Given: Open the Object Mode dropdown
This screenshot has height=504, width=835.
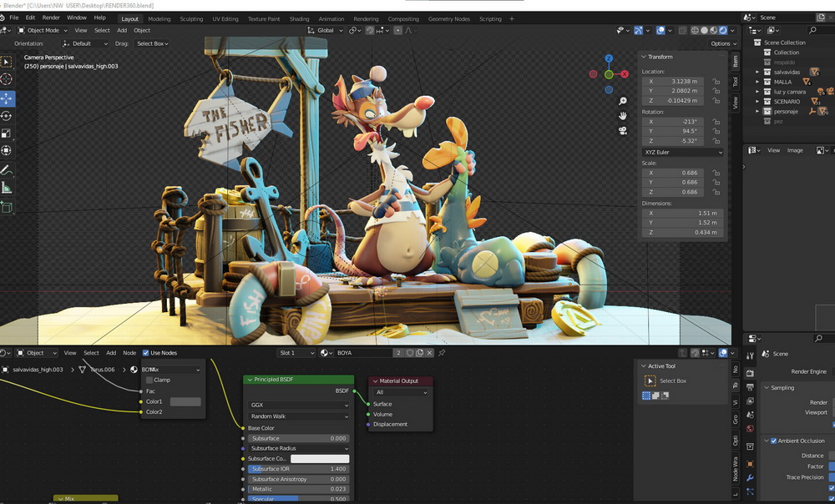Looking at the screenshot, I should [43, 30].
